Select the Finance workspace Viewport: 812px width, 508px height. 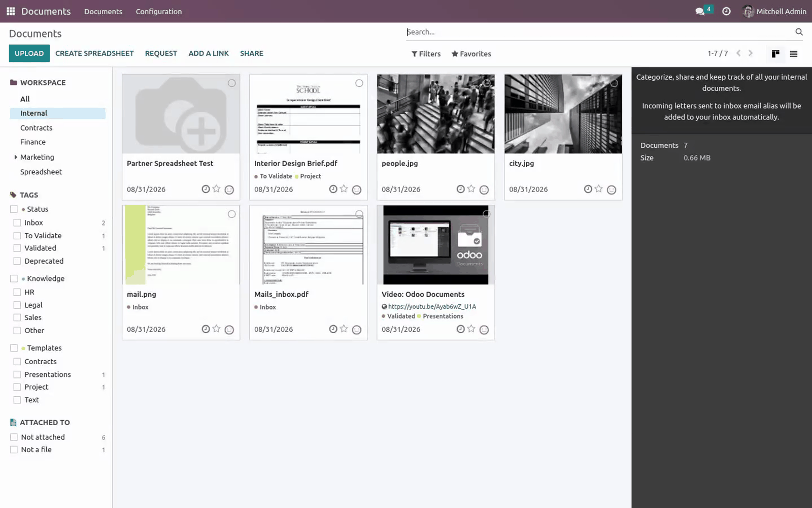(x=33, y=142)
